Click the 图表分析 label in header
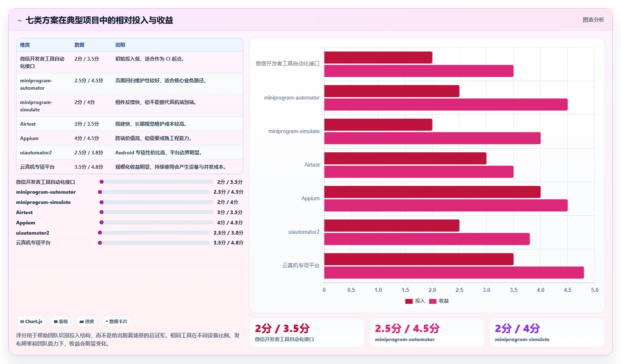 pyautogui.click(x=593, y=20)
